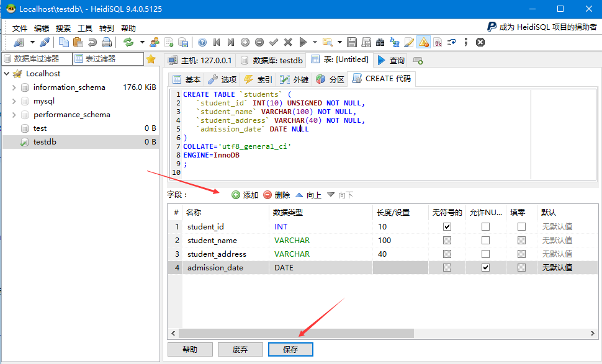602x364 pixels.
Task: Click the run query play icon
Action: 303,42
